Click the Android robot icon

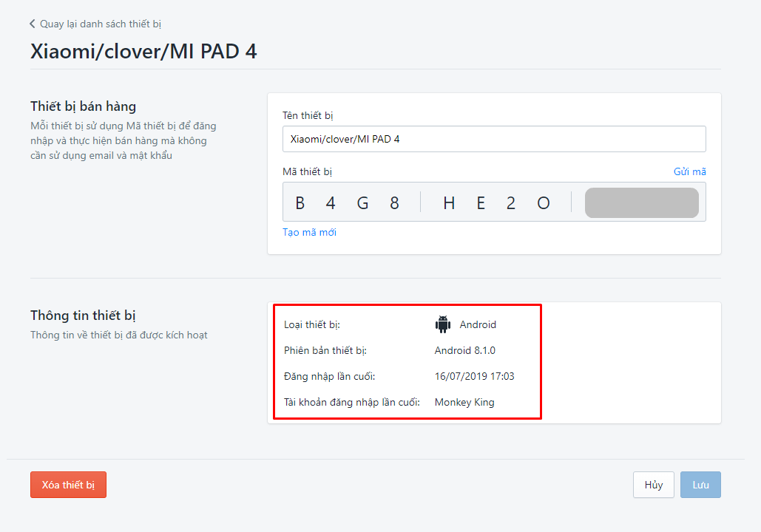[x=442, y=324]
